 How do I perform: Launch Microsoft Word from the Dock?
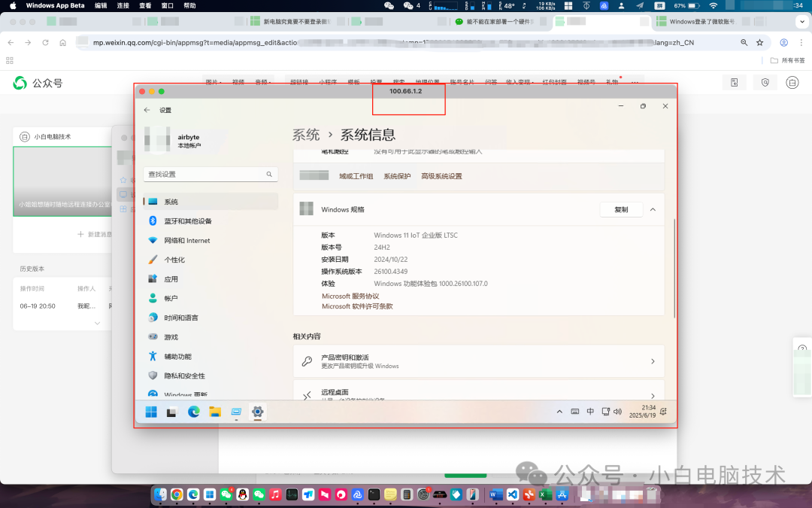(495, 494)
